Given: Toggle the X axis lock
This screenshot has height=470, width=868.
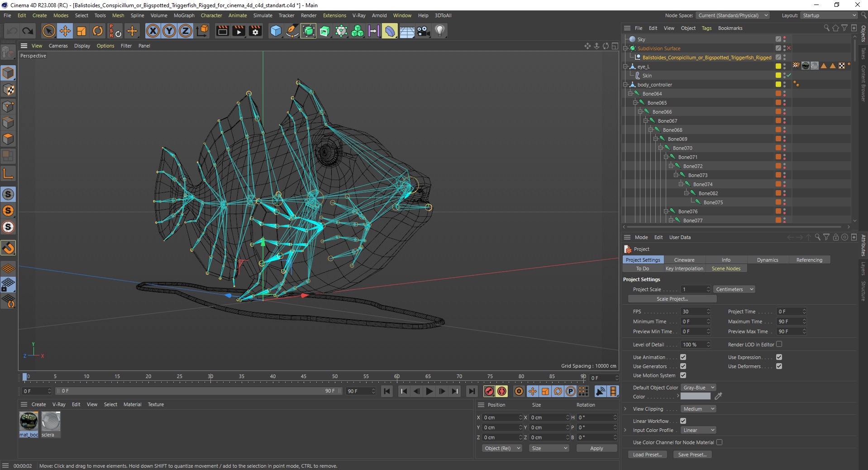Looking at the screenshot, I should [153, 31].
